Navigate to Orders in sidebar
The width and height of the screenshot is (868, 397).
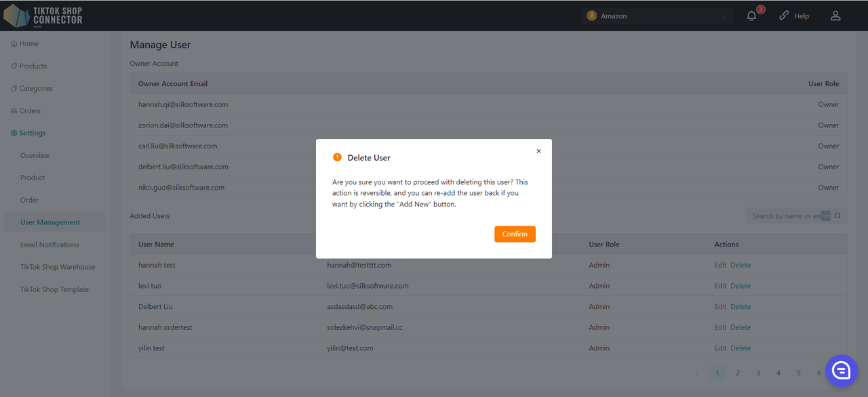30,110
